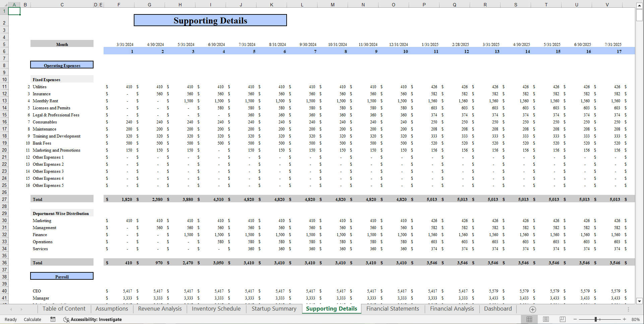Select the Assumptions sheet tab
Screen dimensions: 644x324
(x=112, y=309)
